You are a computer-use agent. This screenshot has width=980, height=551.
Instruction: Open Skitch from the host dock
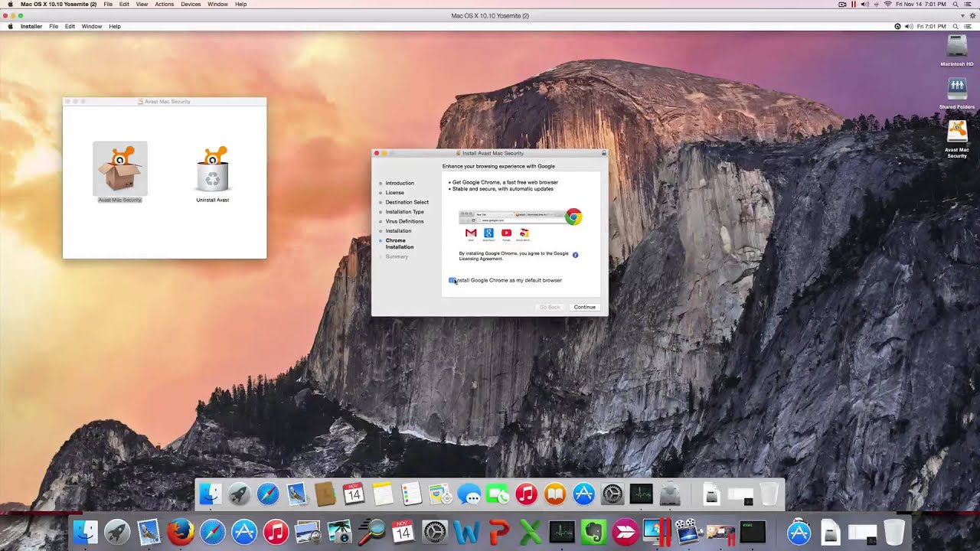tap(626, 532)
